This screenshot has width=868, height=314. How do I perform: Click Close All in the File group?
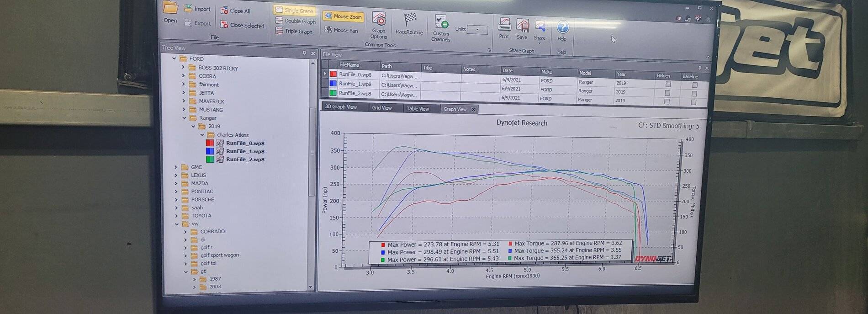(x=235, y=11)
